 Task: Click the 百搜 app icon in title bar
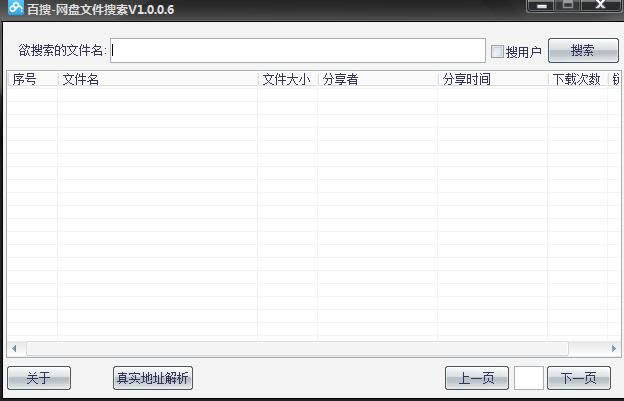tap(16, 7)
